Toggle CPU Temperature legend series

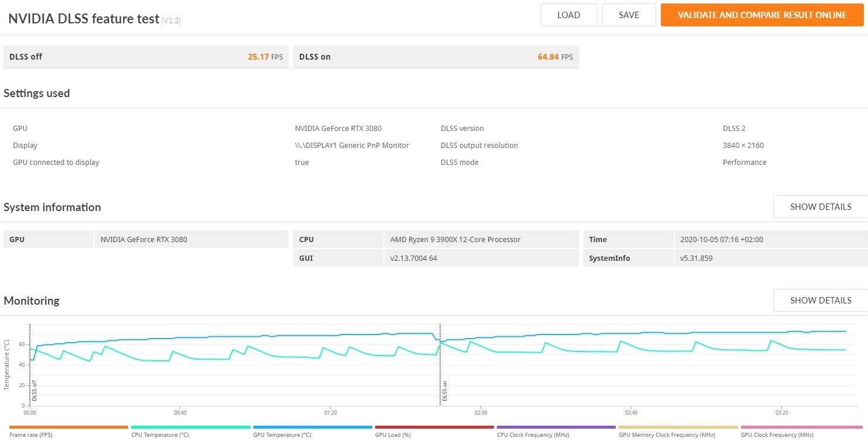pos(160,435)
